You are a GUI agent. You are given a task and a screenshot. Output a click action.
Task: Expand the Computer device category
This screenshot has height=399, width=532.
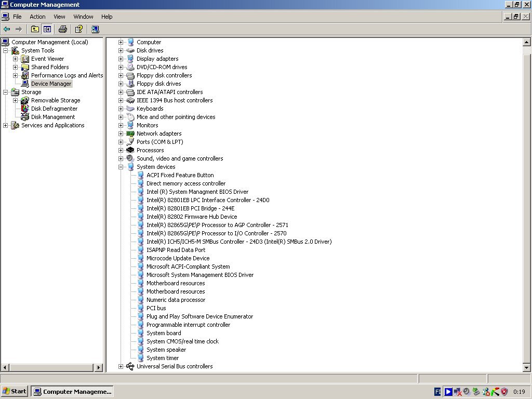pyautogui.click(x=121, y=43)
